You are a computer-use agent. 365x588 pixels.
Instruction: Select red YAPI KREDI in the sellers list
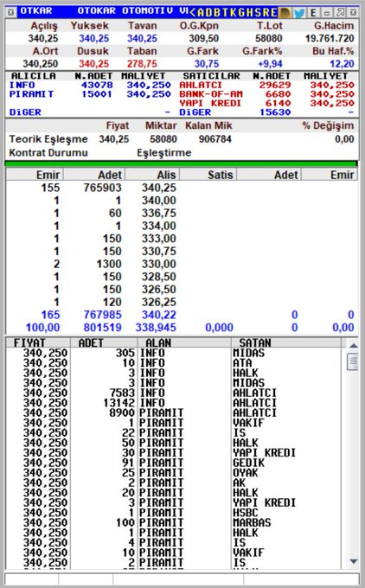(x=210, y=103)
